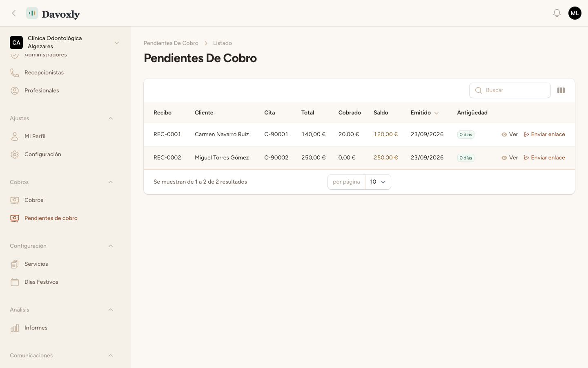Image resolution: width=588 pixels, height=368 pixels.
Task: Open Cobros in the sidebar
Action: pyautogui.click(x=34, y=200)
